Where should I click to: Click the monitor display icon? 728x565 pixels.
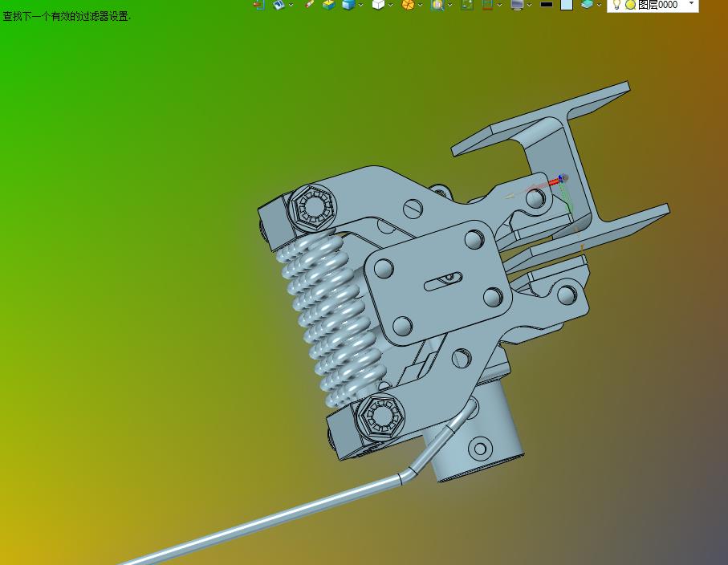tap(517, 5)
